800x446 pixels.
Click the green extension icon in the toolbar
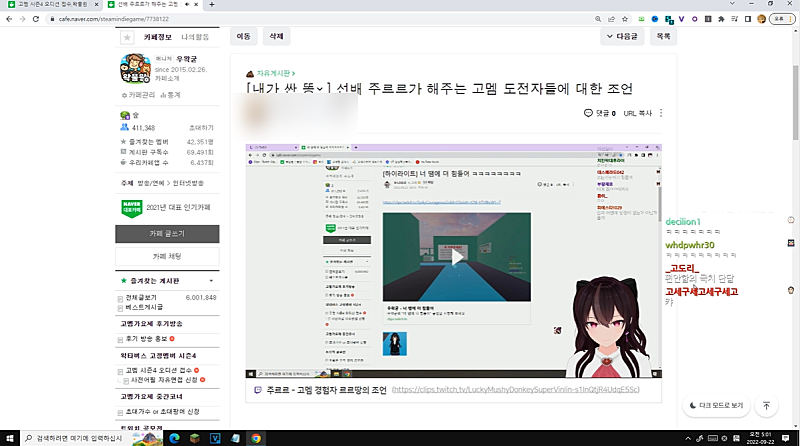(x=641, y=19)
